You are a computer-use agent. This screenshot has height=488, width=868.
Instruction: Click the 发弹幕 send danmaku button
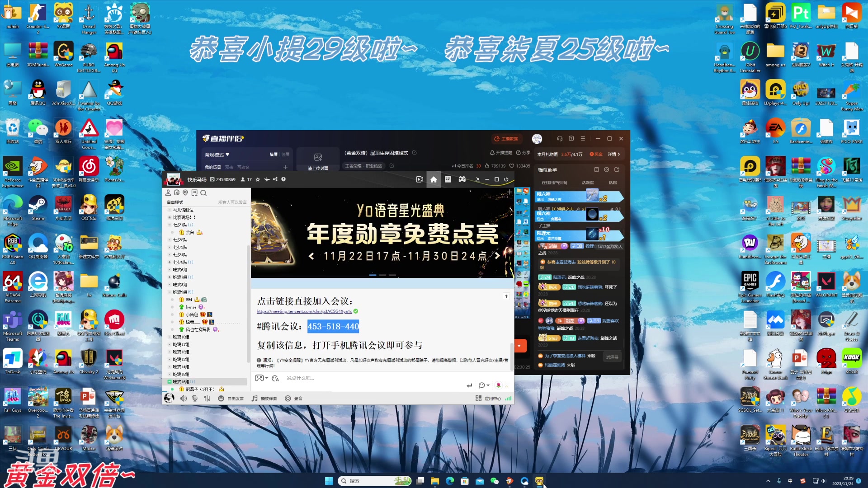tap(612, 357)
